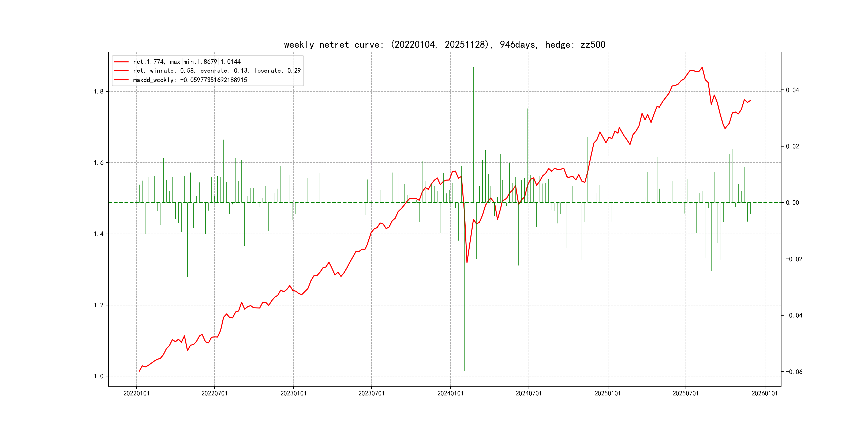Click the 20240701 x-axis date label

point(529,393)
